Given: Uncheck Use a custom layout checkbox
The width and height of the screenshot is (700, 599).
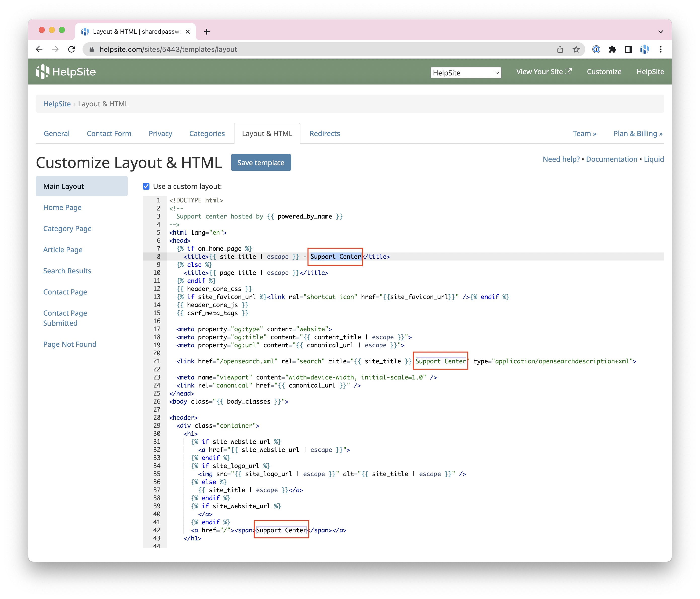Looking at the screenshot, I should pos(146,186).
